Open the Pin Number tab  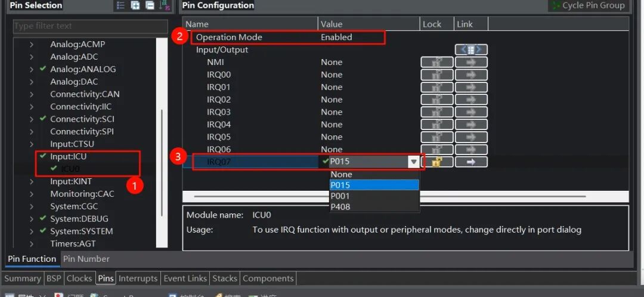[x=86, y=259]
